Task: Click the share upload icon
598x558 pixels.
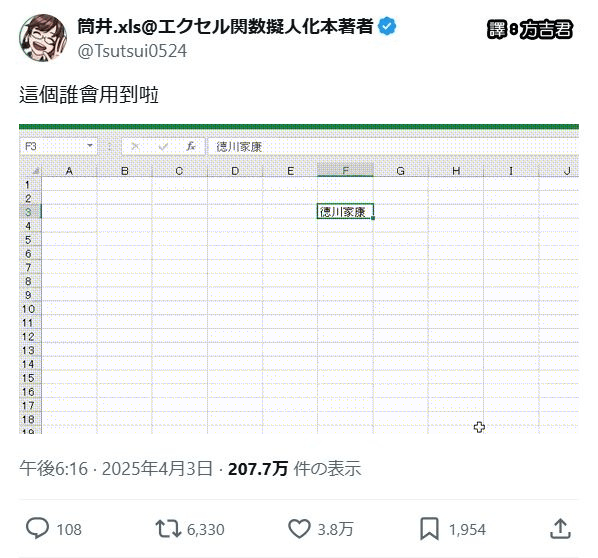Action: [x=560, y=529]
